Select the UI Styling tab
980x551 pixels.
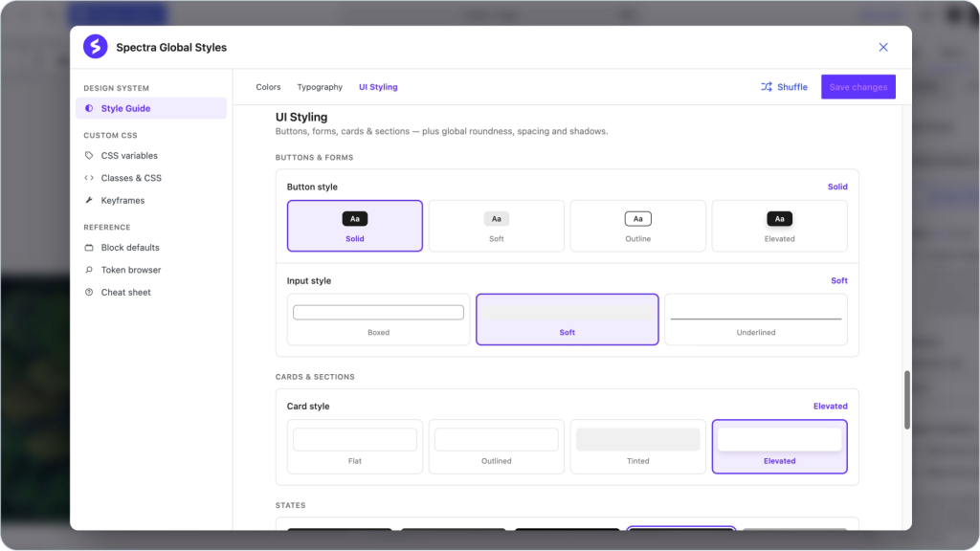(x=378, y=87)
